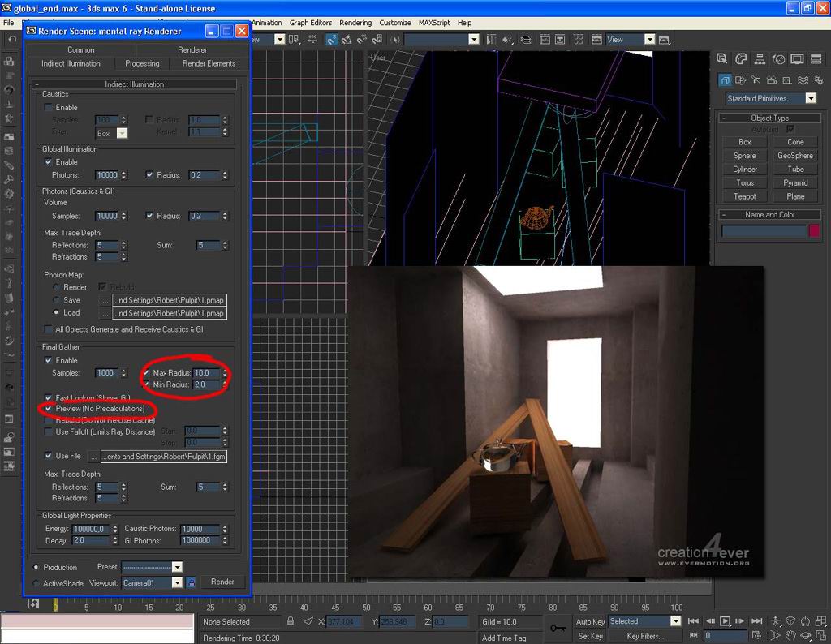
Task: Open the Display panel icon
Action: coord(797,59)
